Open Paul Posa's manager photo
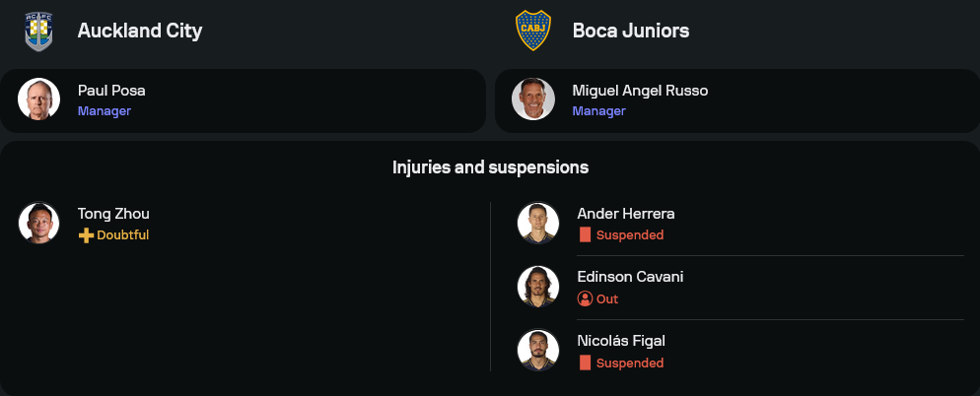This screenshot has width=980, height=396. [x=39, y=99]
